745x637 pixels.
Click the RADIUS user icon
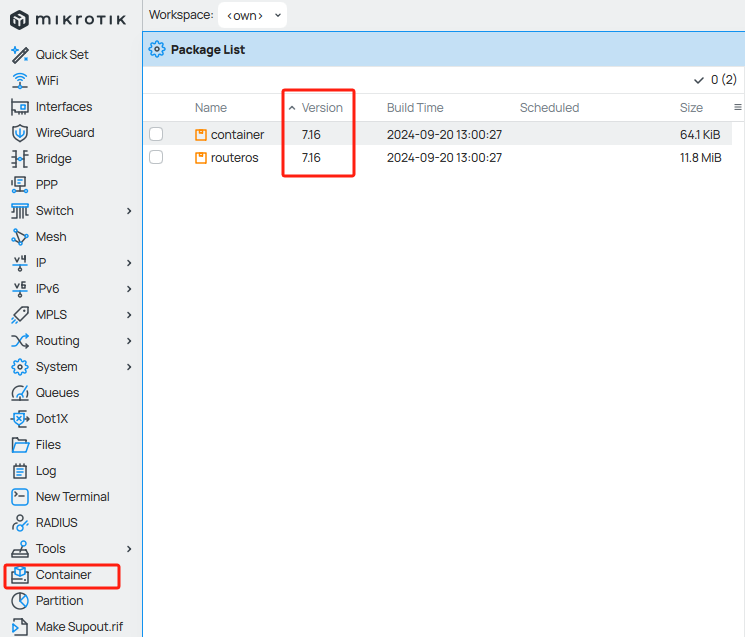click(19, 523)
